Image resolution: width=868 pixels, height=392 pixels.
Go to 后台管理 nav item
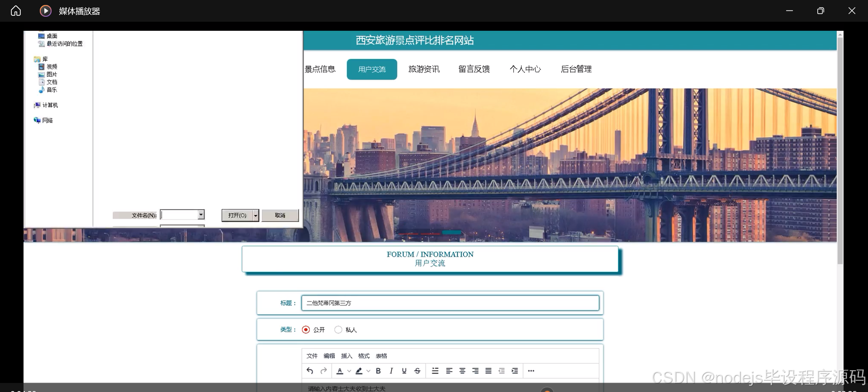point(576,69)
